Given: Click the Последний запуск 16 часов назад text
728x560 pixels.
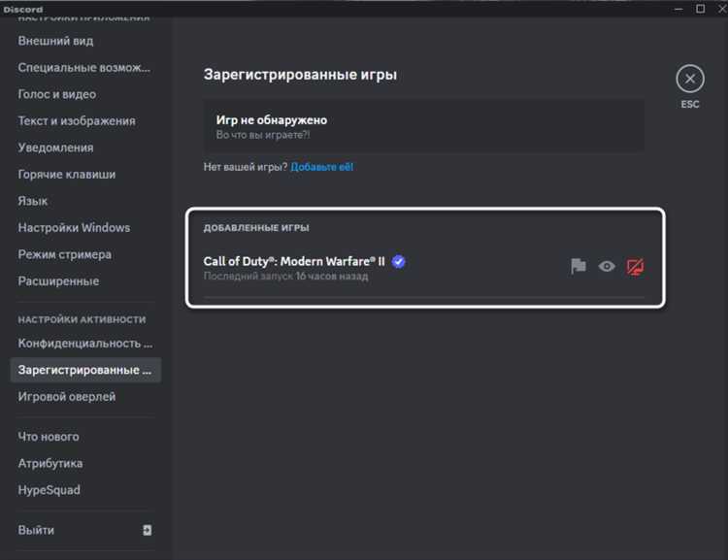Looking at the screenshot, I should pyautogui.click(x=286, y=277).
